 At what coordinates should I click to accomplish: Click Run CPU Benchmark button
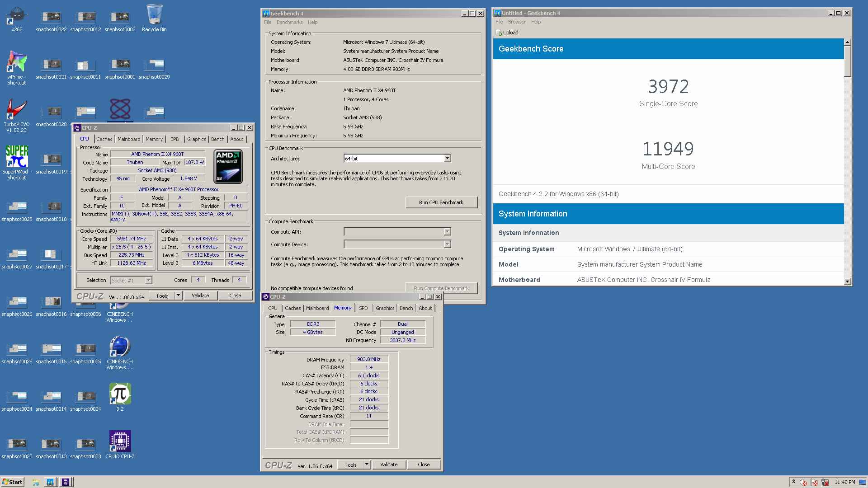click(x=441, y=202)
